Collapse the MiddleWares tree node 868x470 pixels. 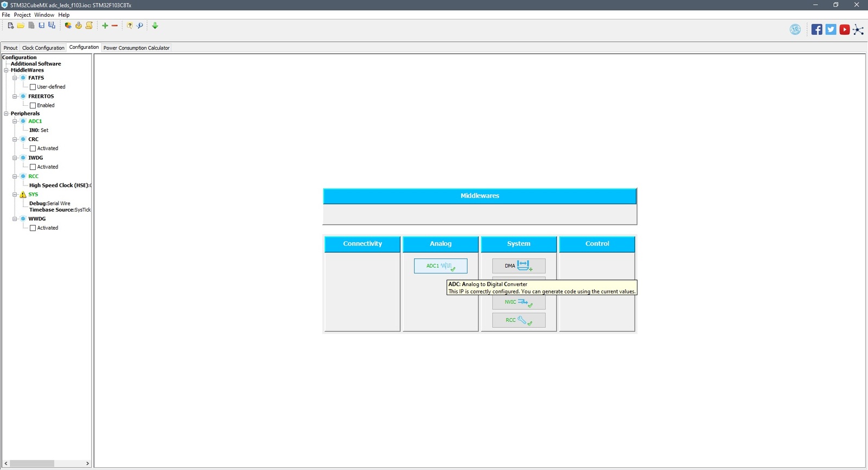click(6, 70)
